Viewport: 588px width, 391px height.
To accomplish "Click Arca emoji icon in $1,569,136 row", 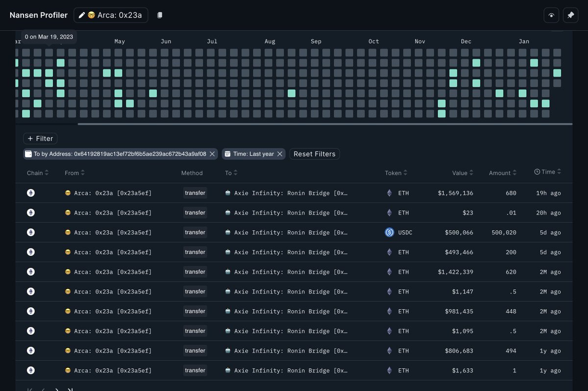I will pos(68,193).
